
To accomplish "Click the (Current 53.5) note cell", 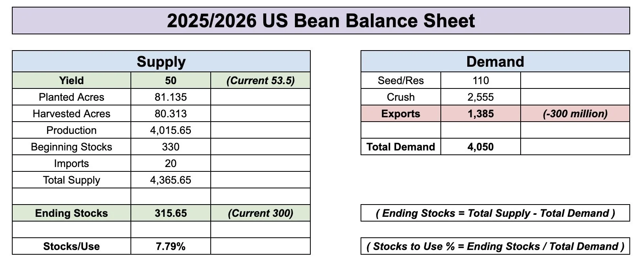I will click(261, 80).
